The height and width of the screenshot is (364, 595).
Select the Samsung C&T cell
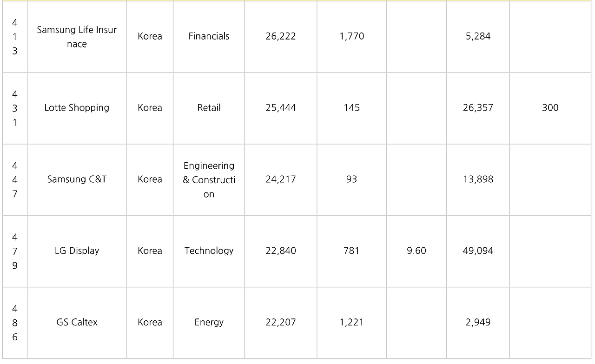pyautogui.click(x=77, y=179)
